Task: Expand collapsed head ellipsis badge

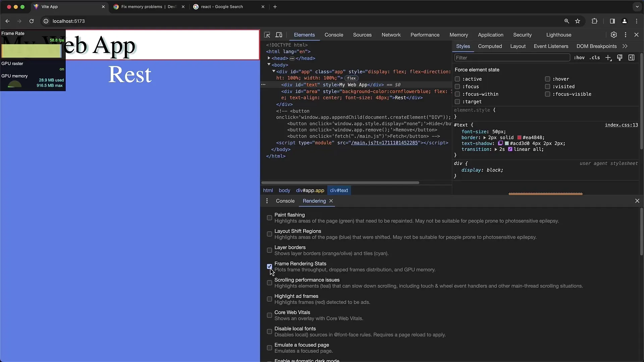Action: pyautogui.click(x=292, y=58)
